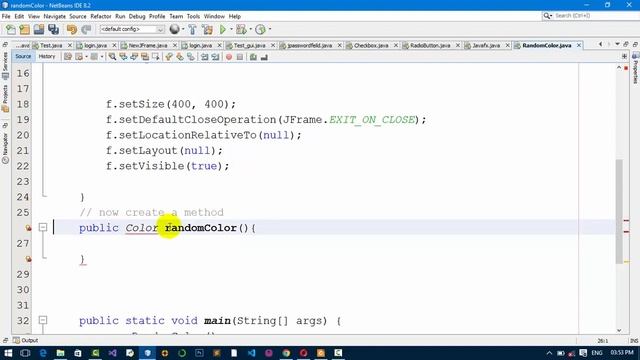The width and height of the screenshot is (640, 360).
Task: Open the File menu
Action: click(6, 16)
